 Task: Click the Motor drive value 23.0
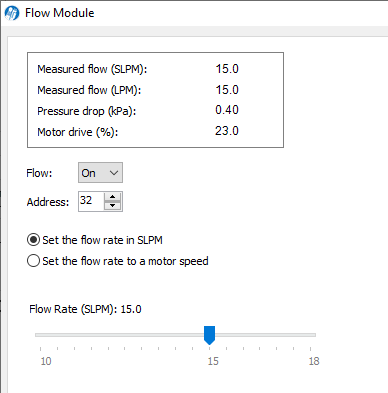click(227, 131)
